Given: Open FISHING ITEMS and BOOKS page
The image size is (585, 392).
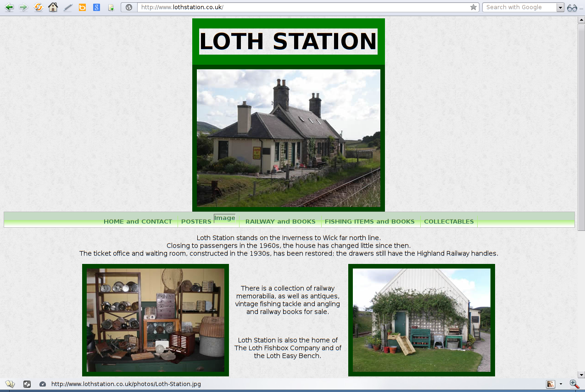Looking at the screenshot, I should 369,222.
